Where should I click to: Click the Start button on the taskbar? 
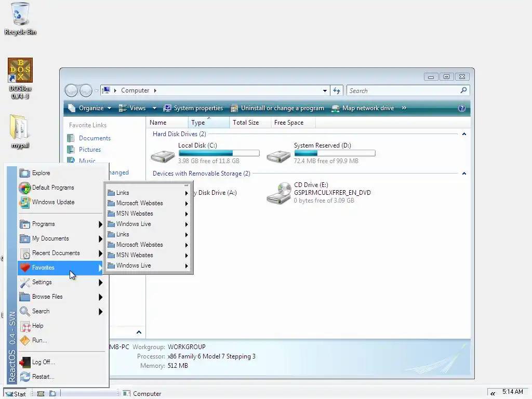tap(16, 394)
